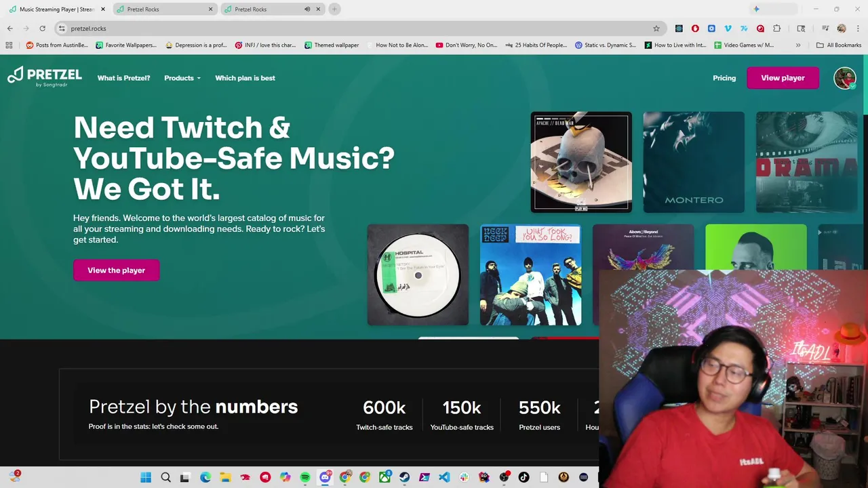
Task: Open the user profile avatar on Pretzel
Action: (845, 78)
